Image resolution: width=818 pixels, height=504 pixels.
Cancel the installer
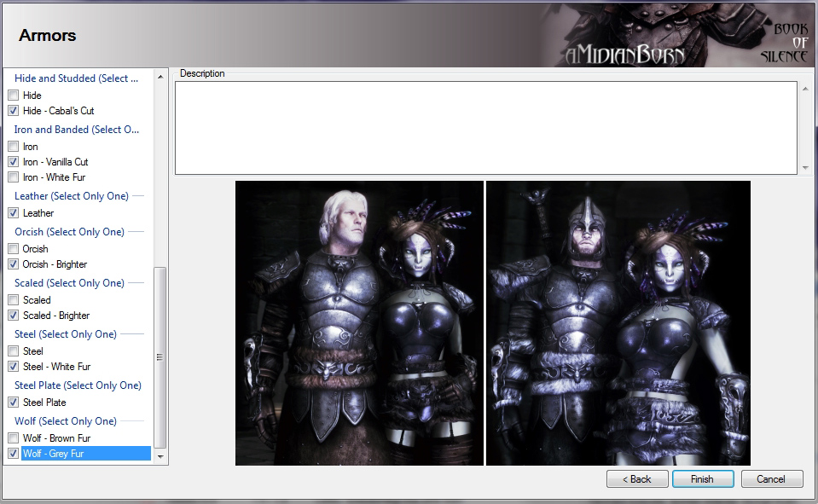772,479
